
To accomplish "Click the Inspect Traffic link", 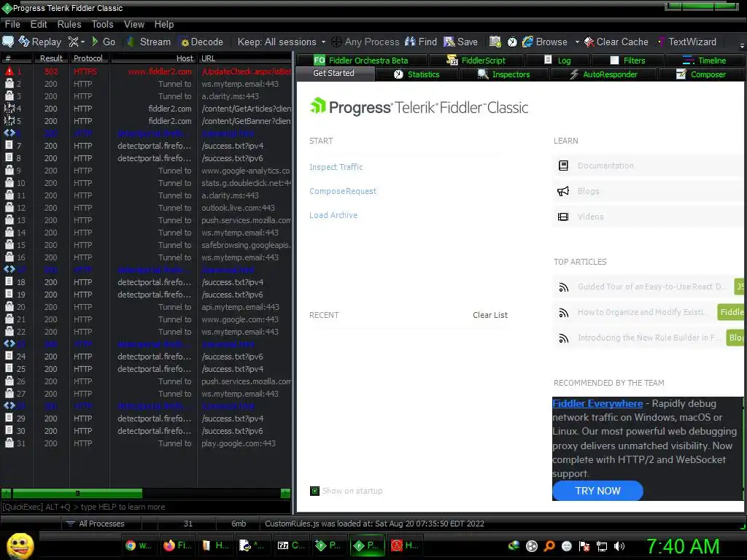I will point(336,167).
